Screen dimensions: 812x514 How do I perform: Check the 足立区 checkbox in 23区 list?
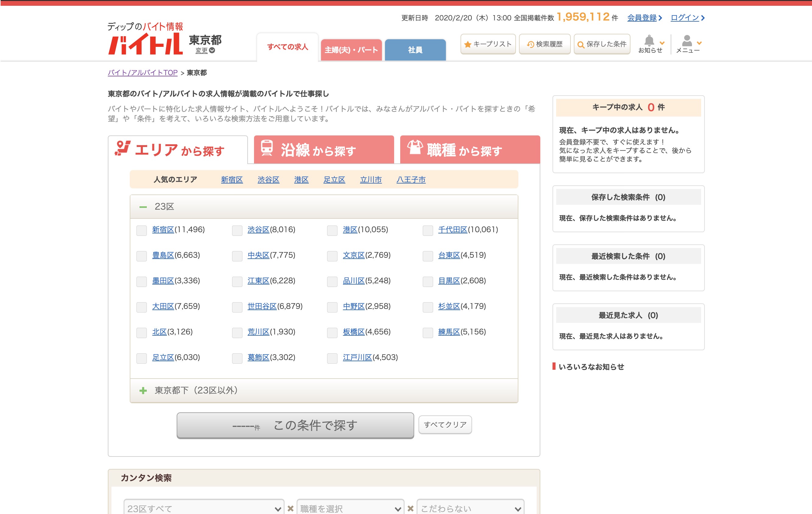[142, 358]
